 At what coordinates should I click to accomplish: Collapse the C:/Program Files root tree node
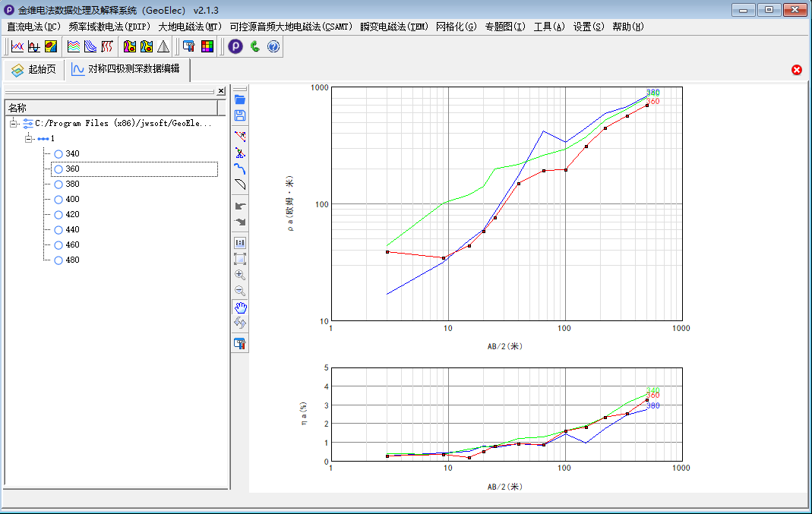pyautogui.click(x=14, y=123)
